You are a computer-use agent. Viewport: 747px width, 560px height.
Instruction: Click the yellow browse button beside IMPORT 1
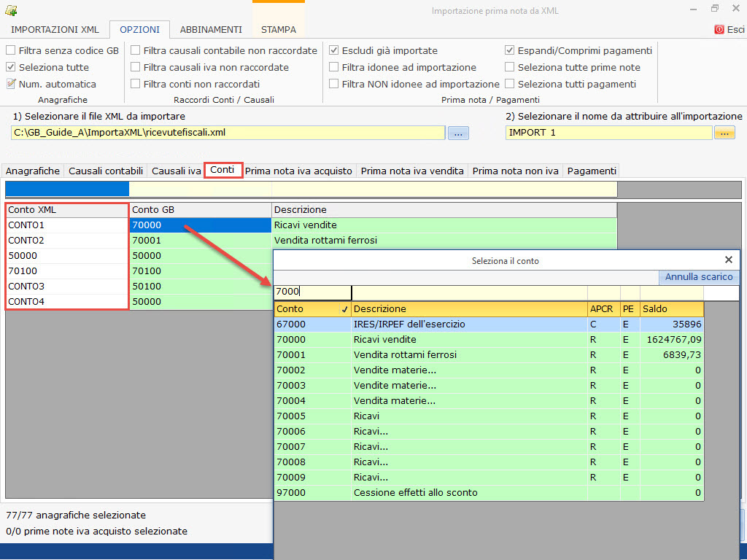pos(724,133)
